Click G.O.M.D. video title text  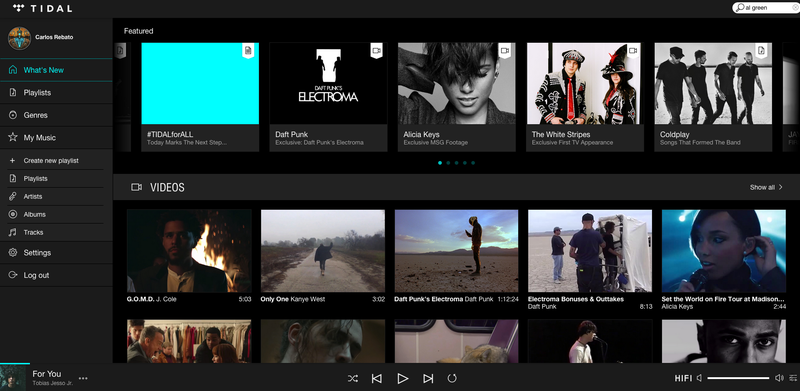(140, 299)
